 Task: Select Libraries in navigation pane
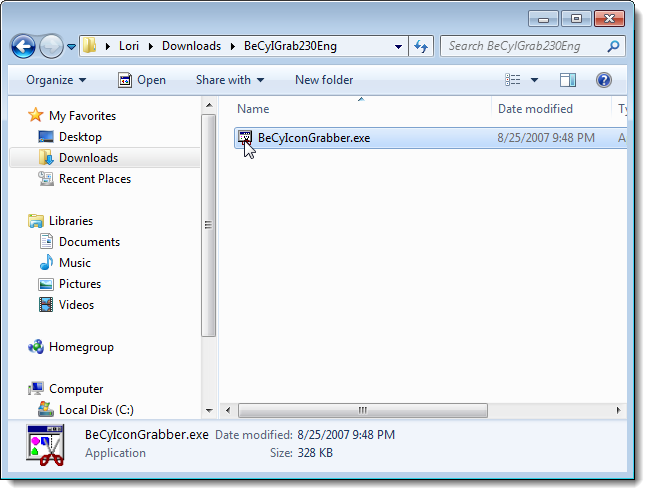click(x=71, y=221)
